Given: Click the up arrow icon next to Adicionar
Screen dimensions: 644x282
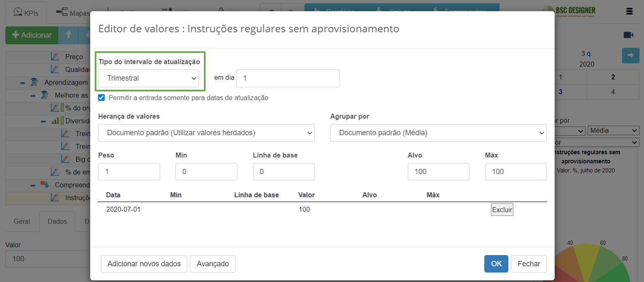Looking at the screenshot, I should (x=68, y=35).
